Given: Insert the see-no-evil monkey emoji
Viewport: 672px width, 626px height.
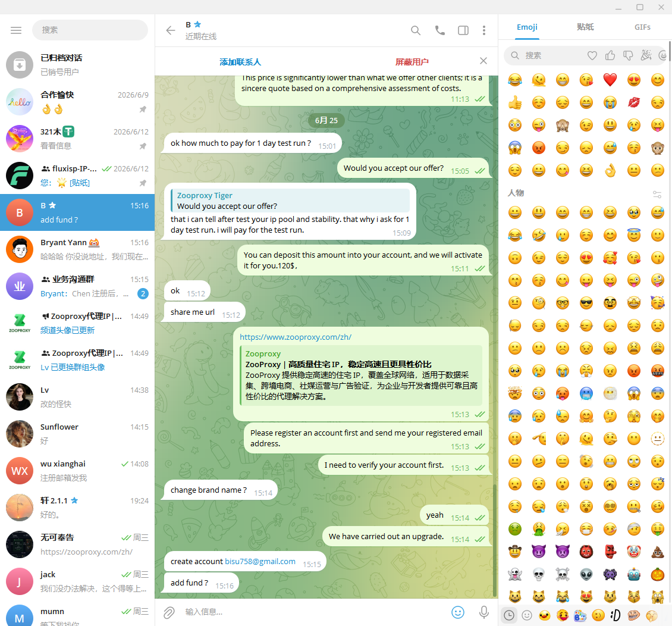Looking at the screenshot, I should tap(563, 125).
